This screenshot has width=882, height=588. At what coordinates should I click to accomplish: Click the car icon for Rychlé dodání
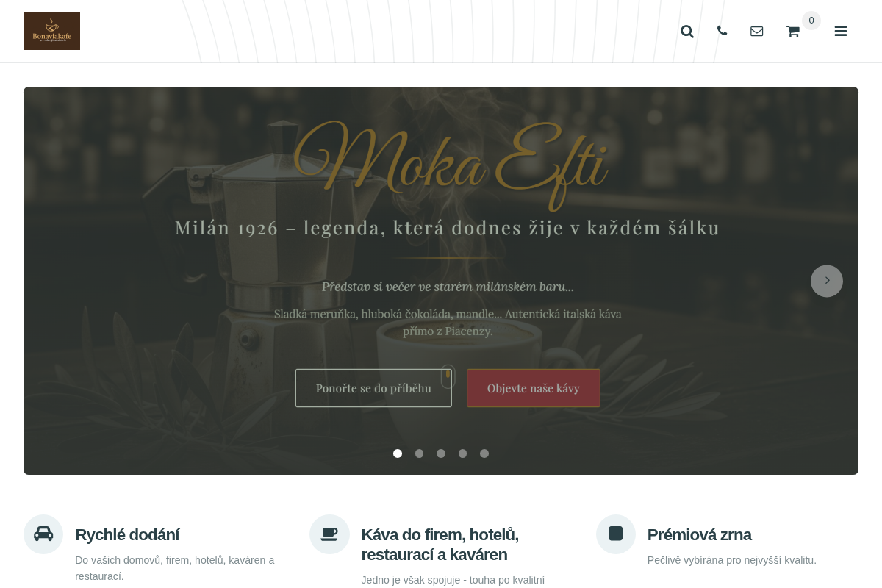tap(43, 534)
